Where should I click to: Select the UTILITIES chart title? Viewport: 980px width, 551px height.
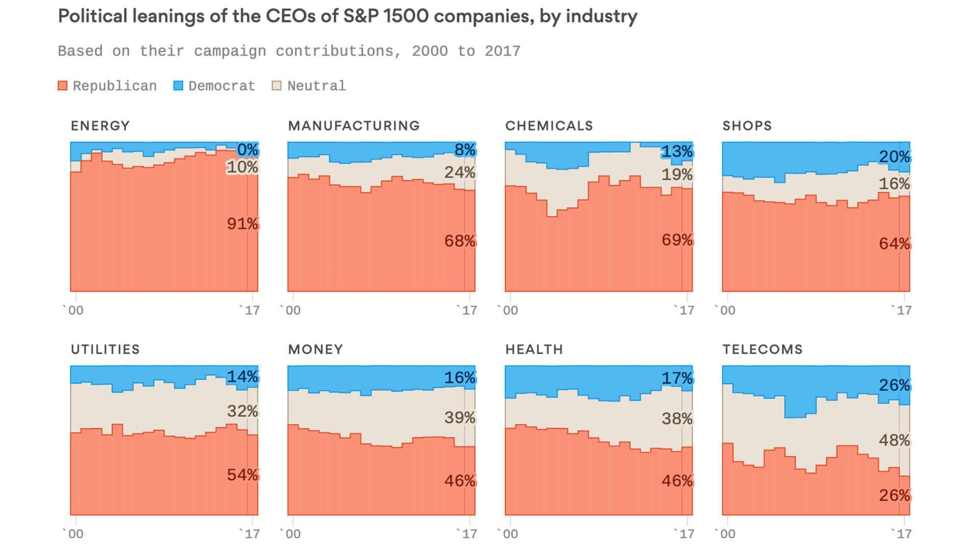point(105,349)
